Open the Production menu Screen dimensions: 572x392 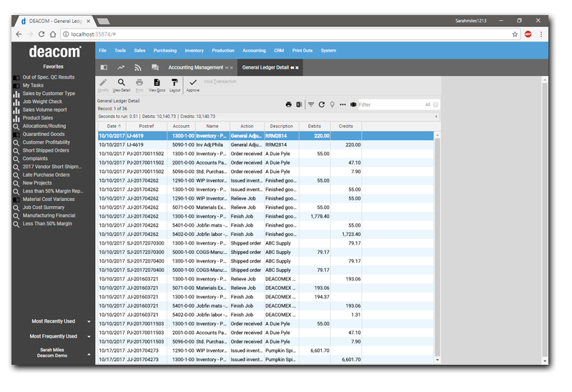coord(223,51)
